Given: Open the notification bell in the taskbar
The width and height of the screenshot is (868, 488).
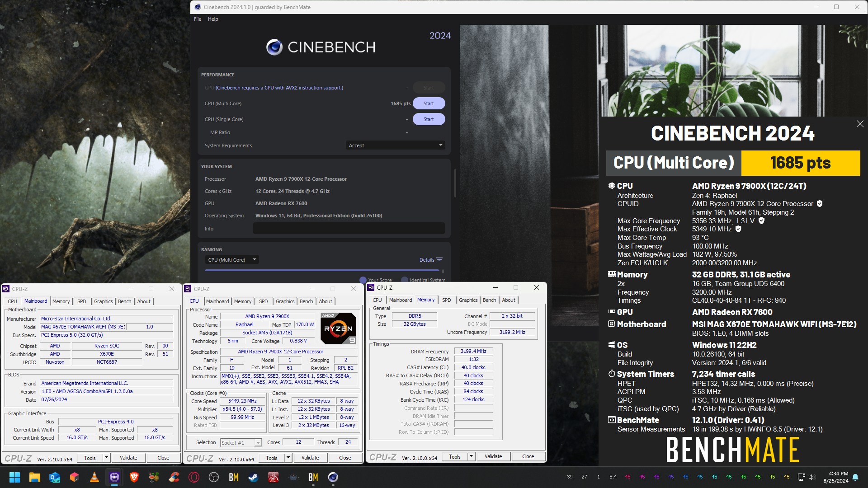Looking at the screenshot, I should (855, 477).
